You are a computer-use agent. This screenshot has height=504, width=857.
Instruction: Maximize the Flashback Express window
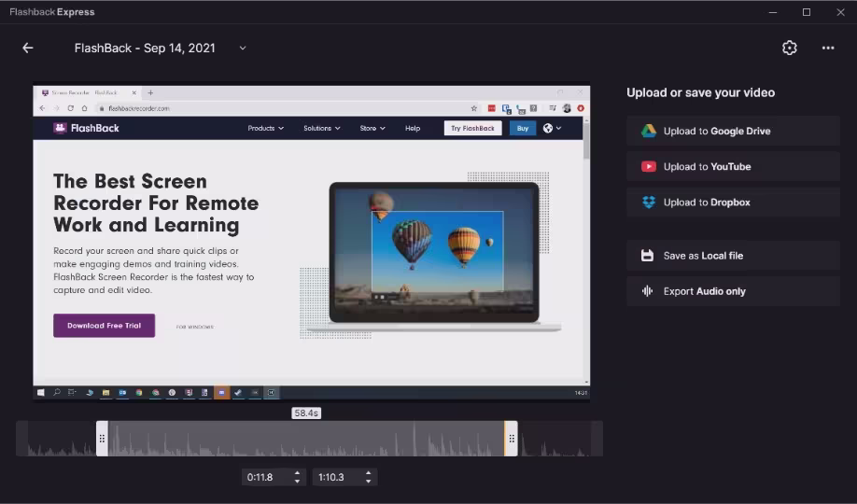(x=807, y=12)
